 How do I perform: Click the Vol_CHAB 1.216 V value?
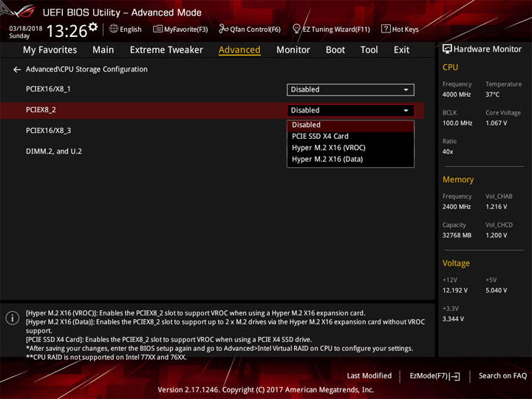point(496,207)
